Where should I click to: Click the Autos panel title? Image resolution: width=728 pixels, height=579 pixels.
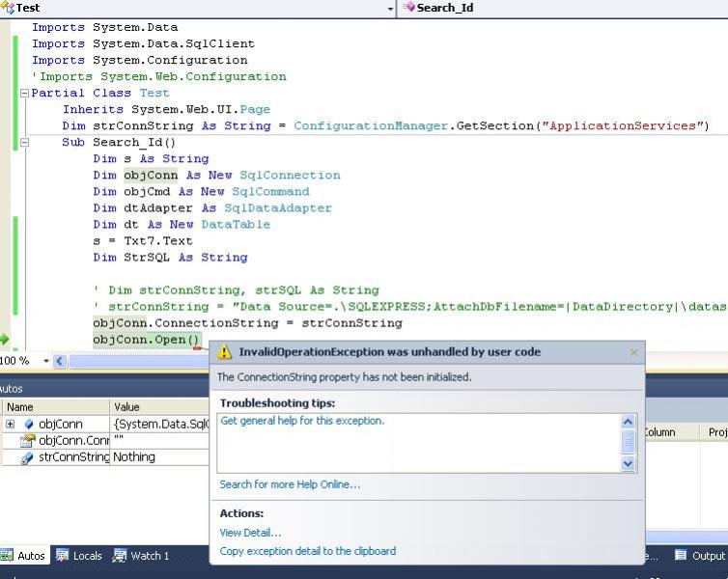point(12,389)
